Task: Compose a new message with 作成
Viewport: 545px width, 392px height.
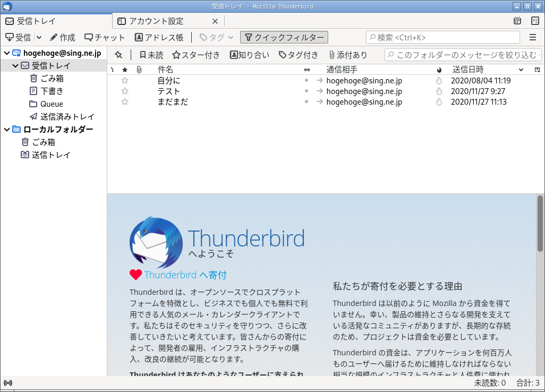Action: [x=62, y=37]
